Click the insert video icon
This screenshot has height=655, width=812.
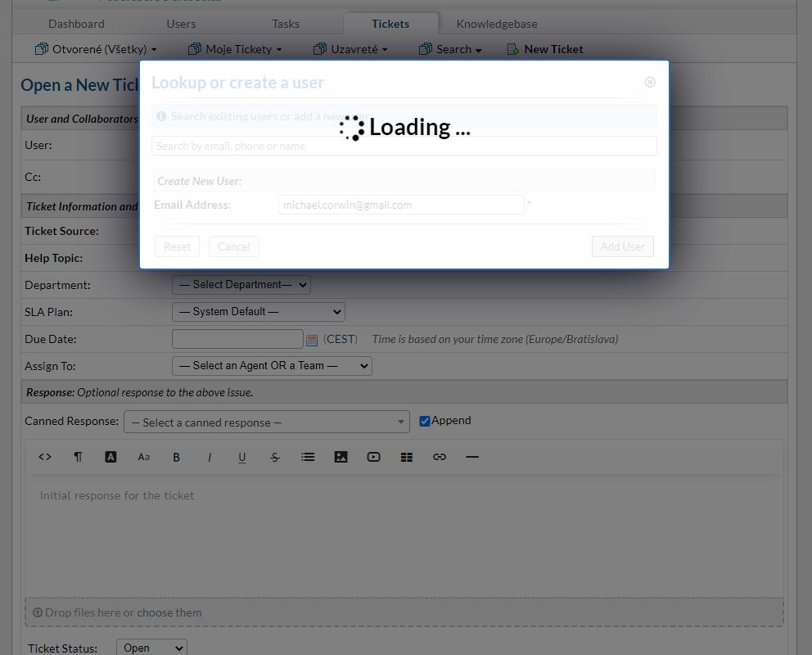373,457
